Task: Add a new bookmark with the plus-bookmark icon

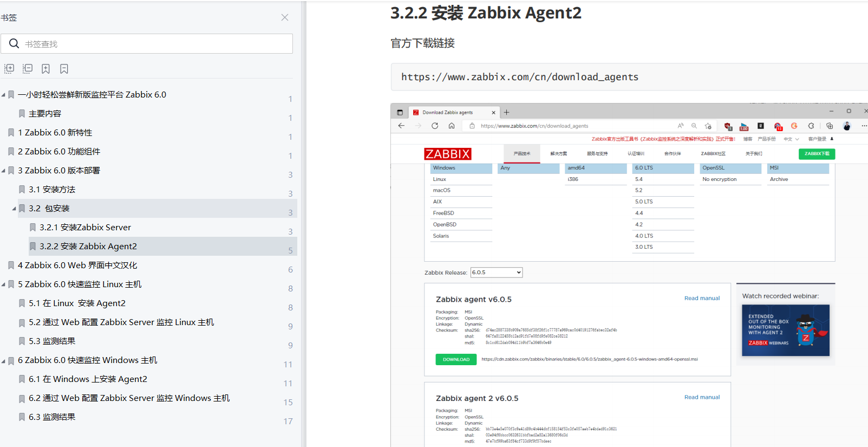Action: pyautogui.click(x=46, y=69)
